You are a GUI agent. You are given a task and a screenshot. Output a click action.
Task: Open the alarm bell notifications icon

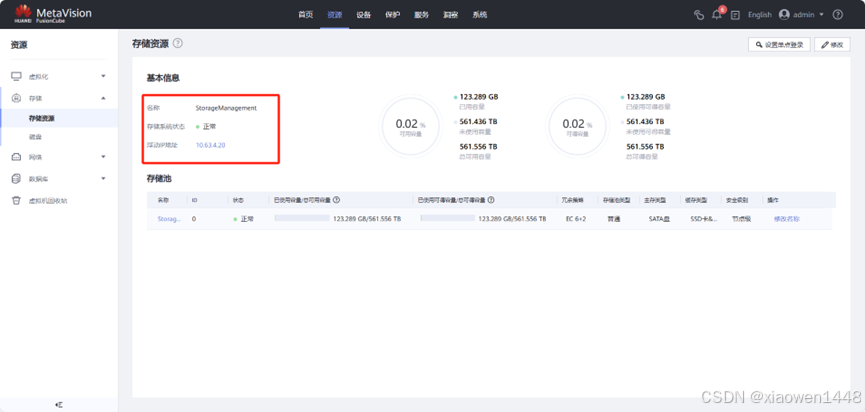click(x=717, y=15)
